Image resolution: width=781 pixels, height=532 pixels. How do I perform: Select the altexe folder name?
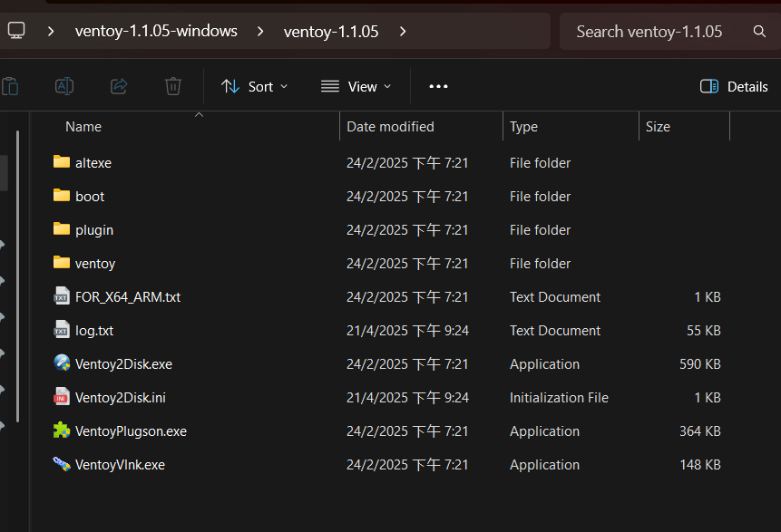pyautogui.click(x=93, y=163)
